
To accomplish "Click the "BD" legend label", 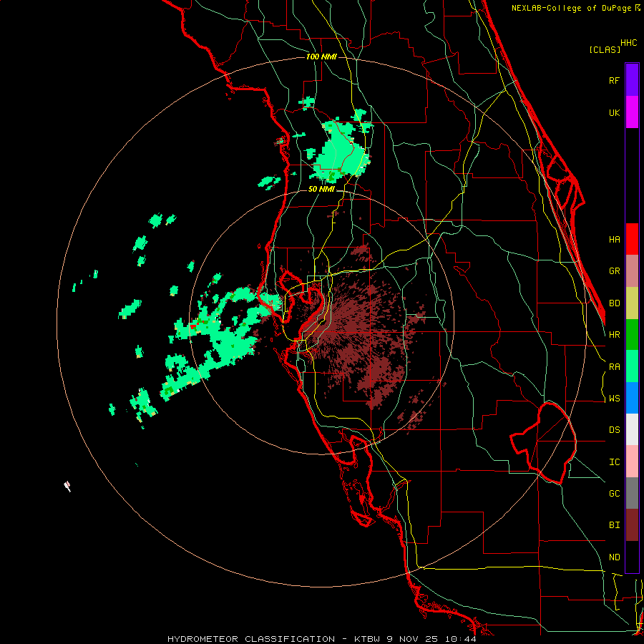I will (x=614, y=303).
